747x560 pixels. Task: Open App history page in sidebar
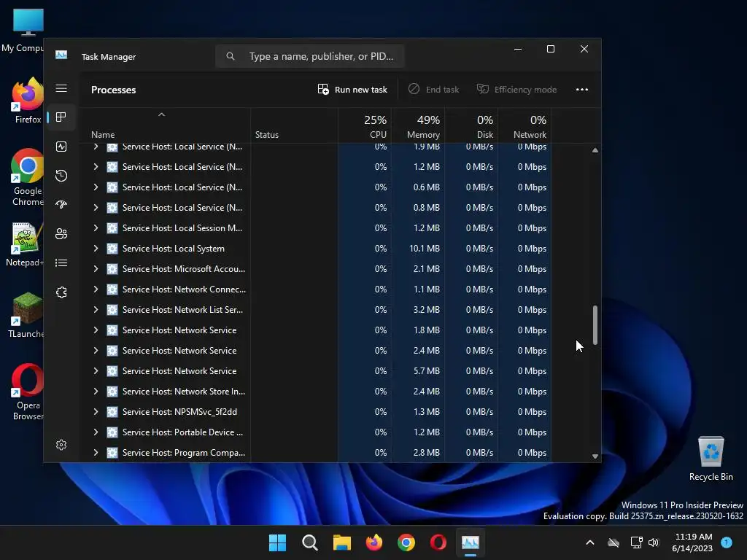point(61,176)
